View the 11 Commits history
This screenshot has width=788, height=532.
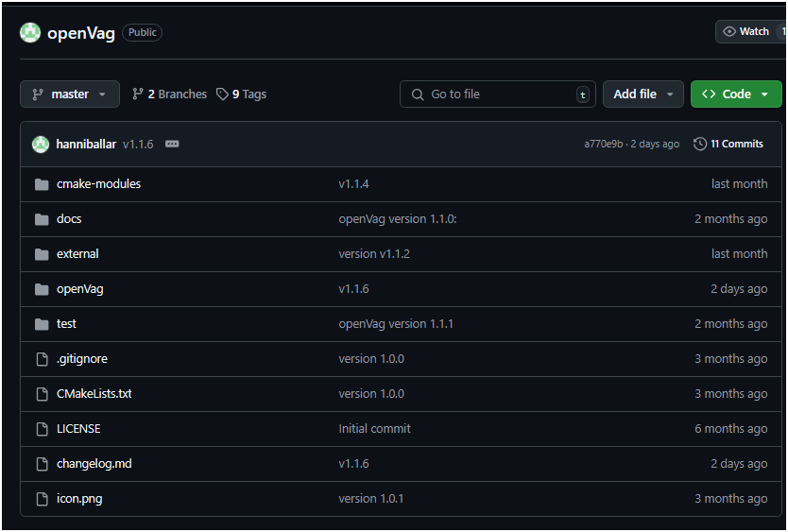(728, 145)
